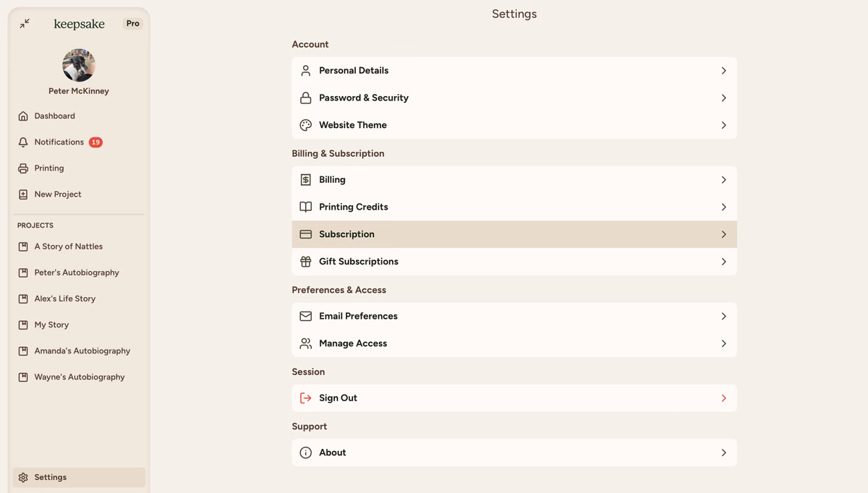Open the Printing Credits settings row

point(514,207)
